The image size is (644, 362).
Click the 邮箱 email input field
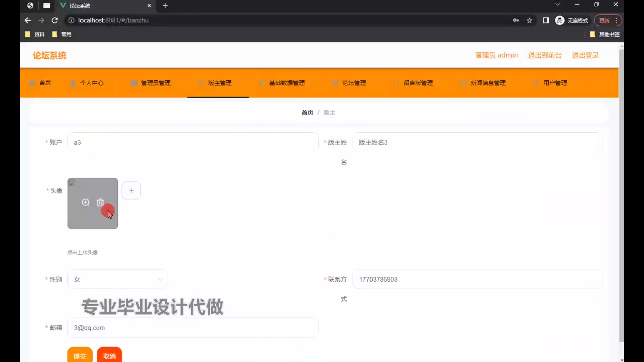pyautogui.click(x=193, y=328)
